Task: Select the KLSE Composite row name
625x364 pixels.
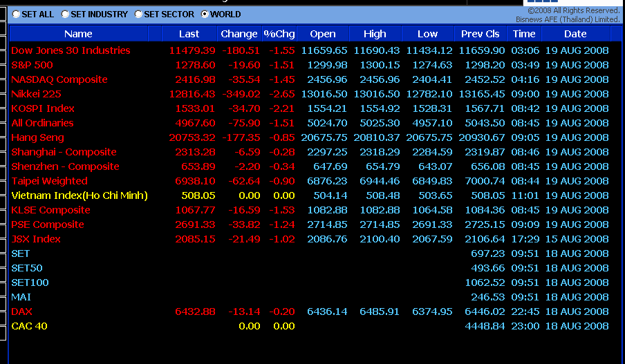Action: [x=50, y=210]
